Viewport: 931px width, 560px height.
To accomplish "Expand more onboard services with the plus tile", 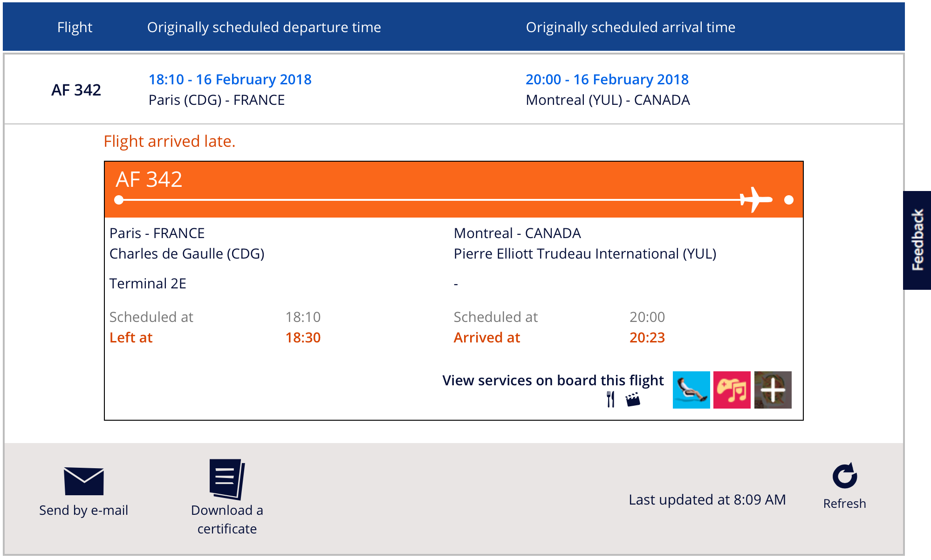I will 773,390.
